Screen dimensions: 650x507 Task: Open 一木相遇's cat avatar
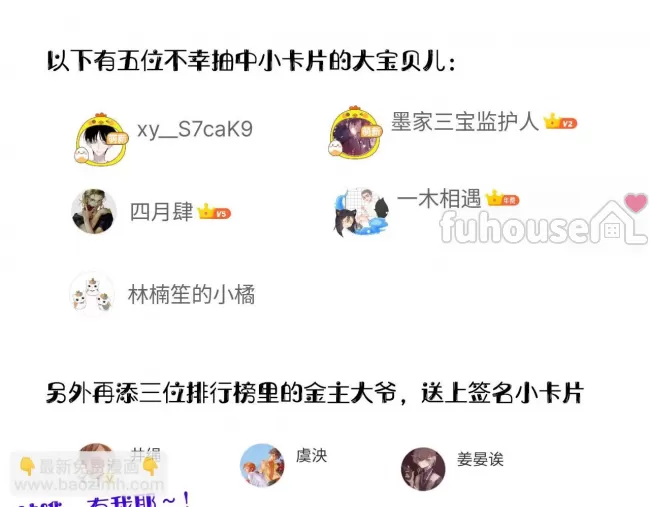pos(361,212)
